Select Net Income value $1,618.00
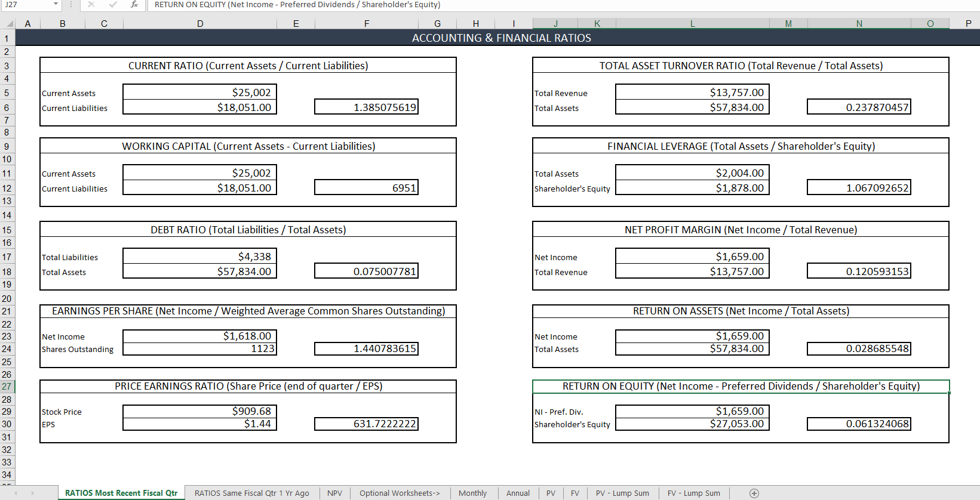 tap(200, 336)
